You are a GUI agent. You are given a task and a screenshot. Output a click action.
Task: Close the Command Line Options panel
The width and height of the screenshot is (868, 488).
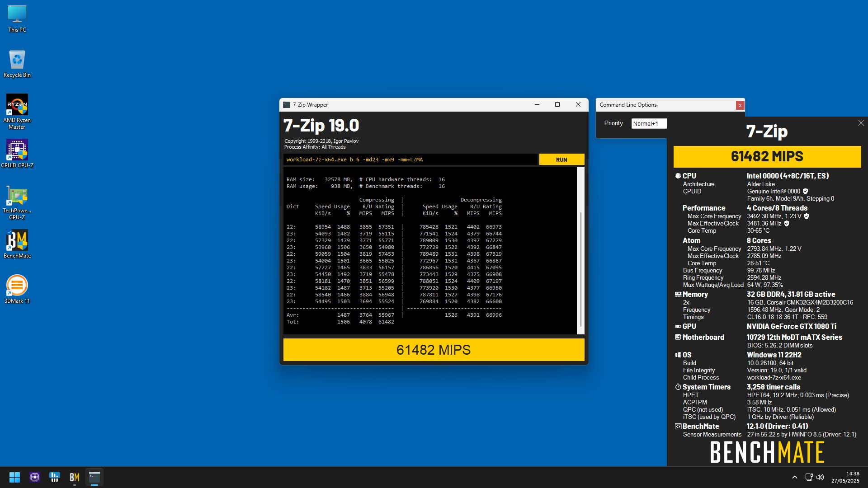point(740,105)
